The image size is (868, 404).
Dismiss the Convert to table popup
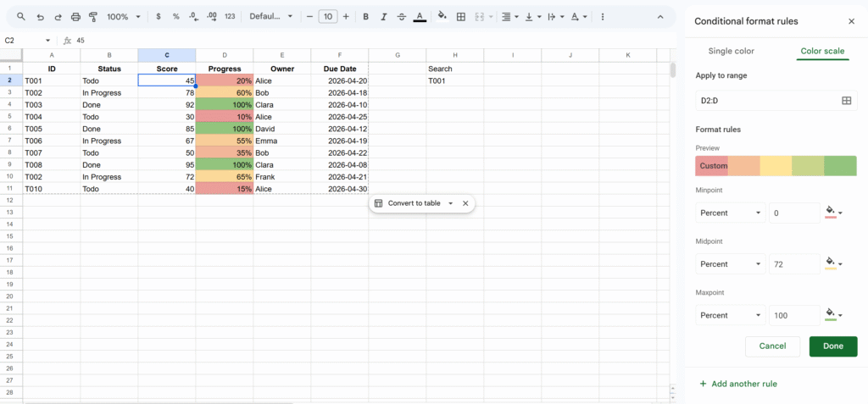coord(465,203)
